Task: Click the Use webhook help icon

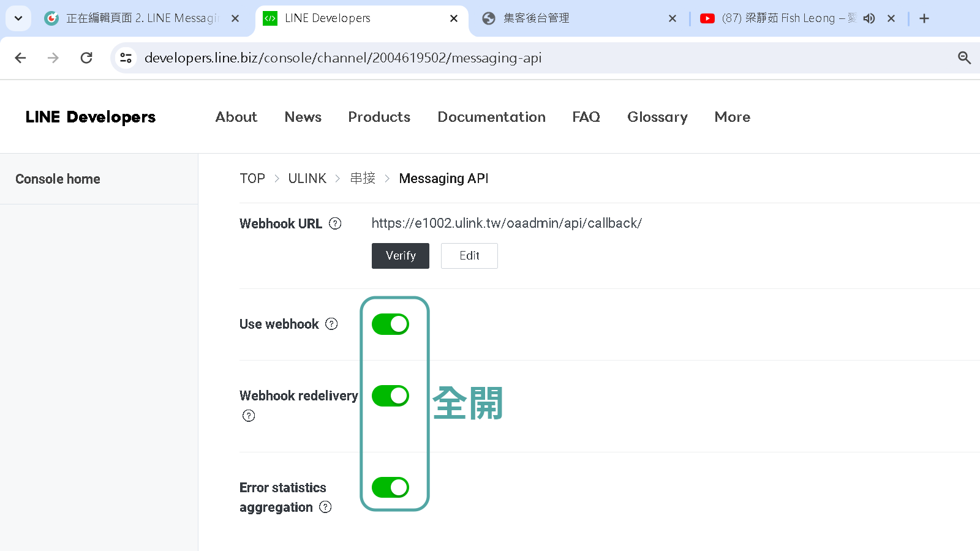Action: pyautogui.click(x=331, y=324)
